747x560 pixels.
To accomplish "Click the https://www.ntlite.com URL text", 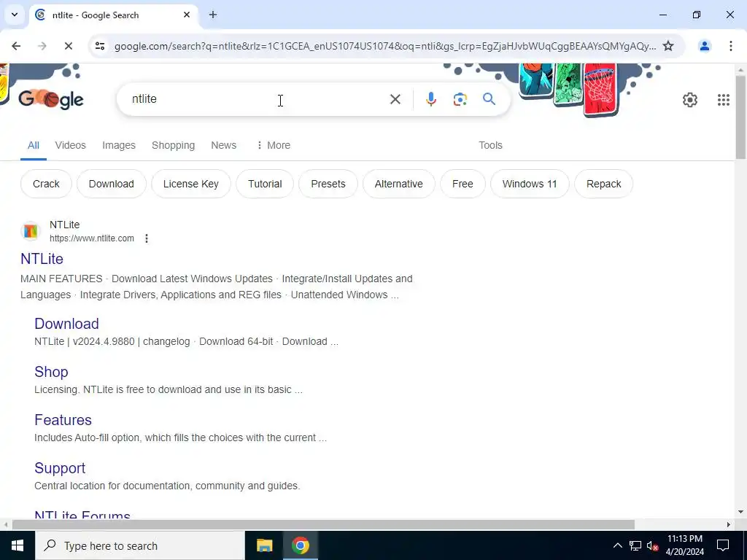I will [92, 238].
